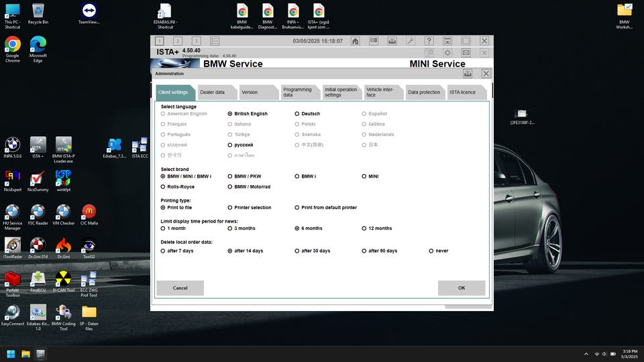Image resolution: width=644 pixels, height=362 pixels.
Task: Open the wrench settings icon in ISTA toolbar
Action: coord(411,41)
